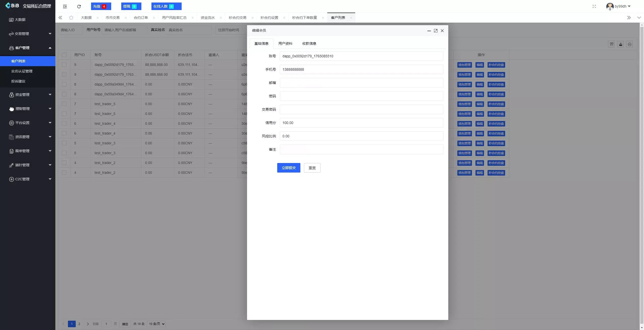
Task: Click the print icon above the table
Action: click(x=630, y=44)
